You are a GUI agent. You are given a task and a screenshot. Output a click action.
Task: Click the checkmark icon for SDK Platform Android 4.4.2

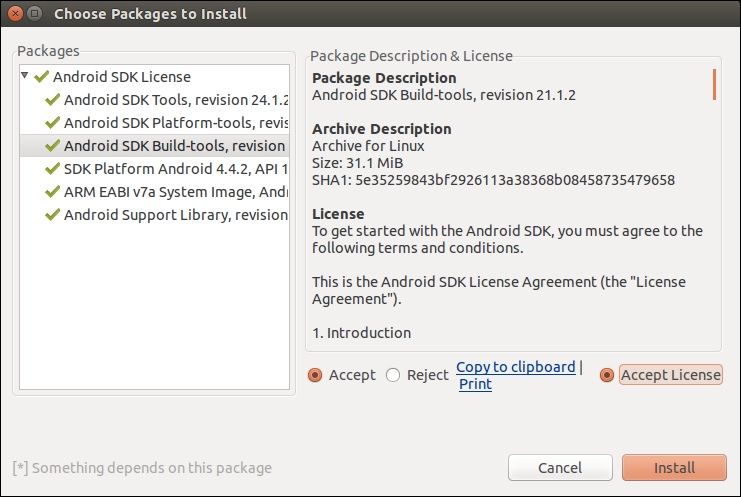click(x=52, y=169)
